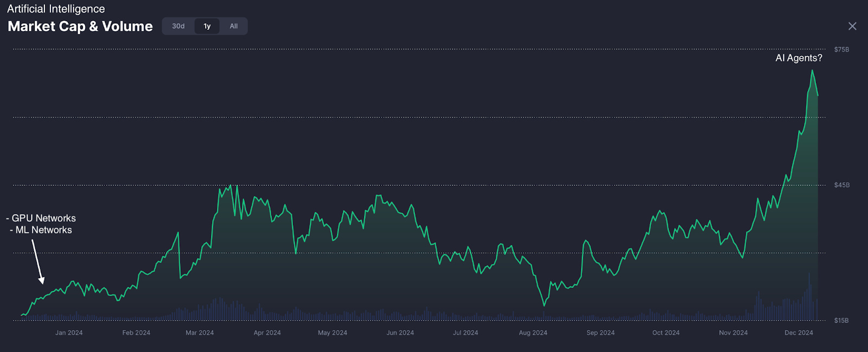Click the Jun 2024 axis label

(400, 333)
